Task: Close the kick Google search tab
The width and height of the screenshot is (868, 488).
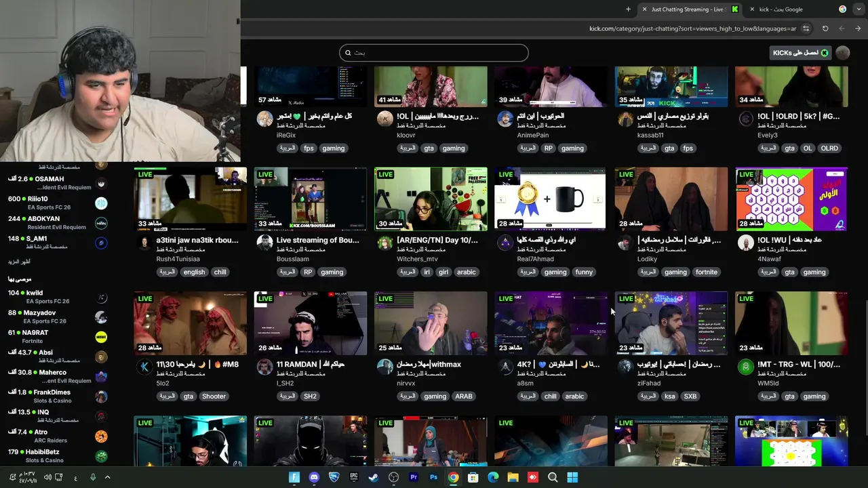Action: click(x=752, y=9)
